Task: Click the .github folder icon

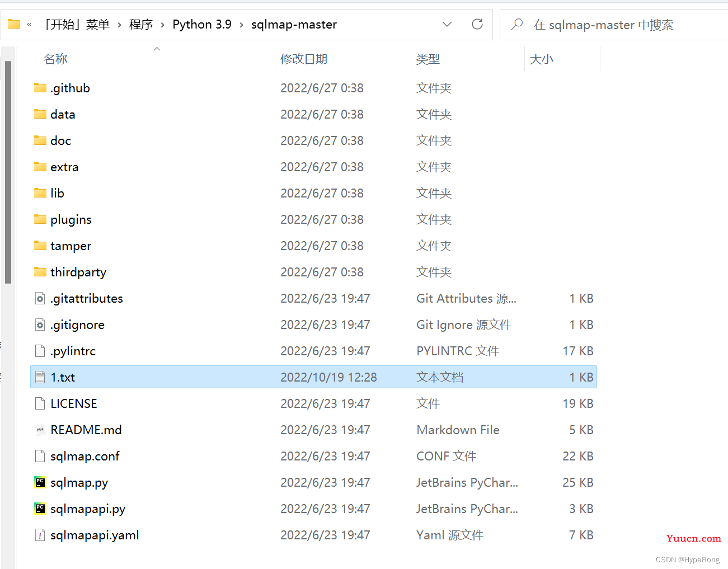Action: [40, 88]
